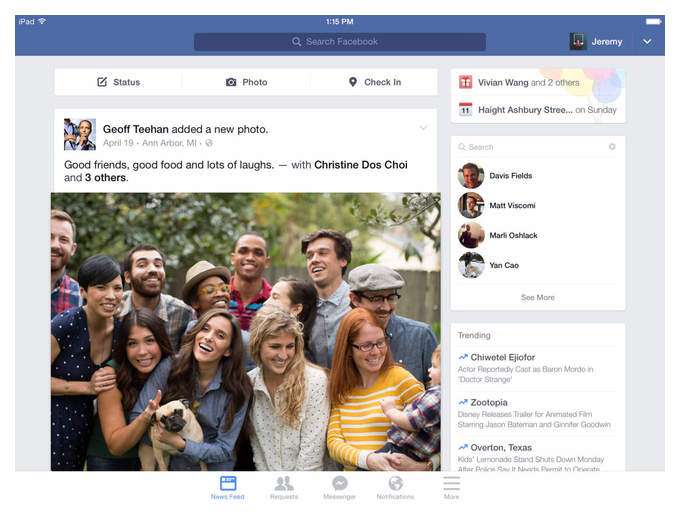Image resolution: width=680 pixels, height=518 pixels.
Task: View Vivian Wang and 2 others birthdays
Action: coord(529,82)
